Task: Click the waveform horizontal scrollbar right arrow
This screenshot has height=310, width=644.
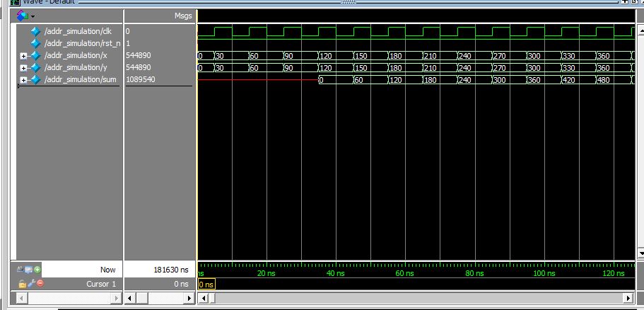Action: click(x=628, y=298)
